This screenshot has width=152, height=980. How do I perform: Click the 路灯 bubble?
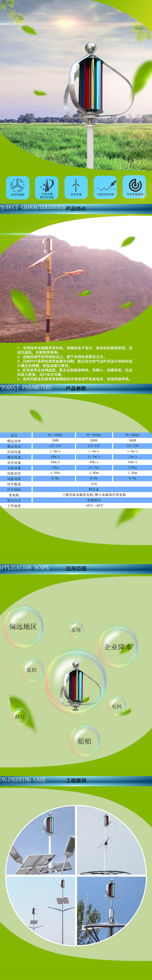pyautogui.click(x=20, y=716)
